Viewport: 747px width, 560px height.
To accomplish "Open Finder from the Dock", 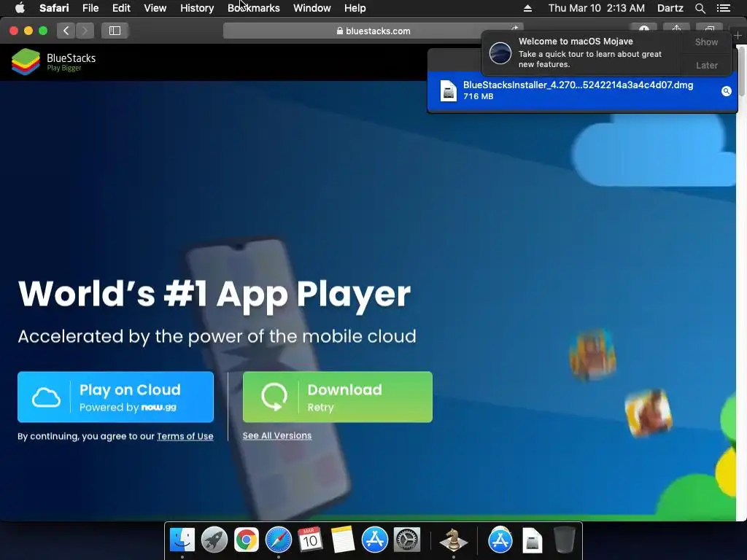I will coord(182,540).
